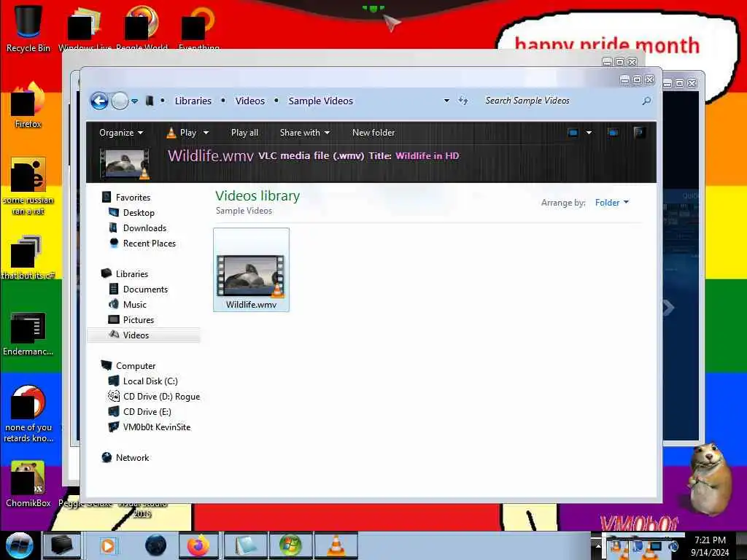
Task: Click the library icon in address bar
Action: pyautogui.click(x=149, y=101)
